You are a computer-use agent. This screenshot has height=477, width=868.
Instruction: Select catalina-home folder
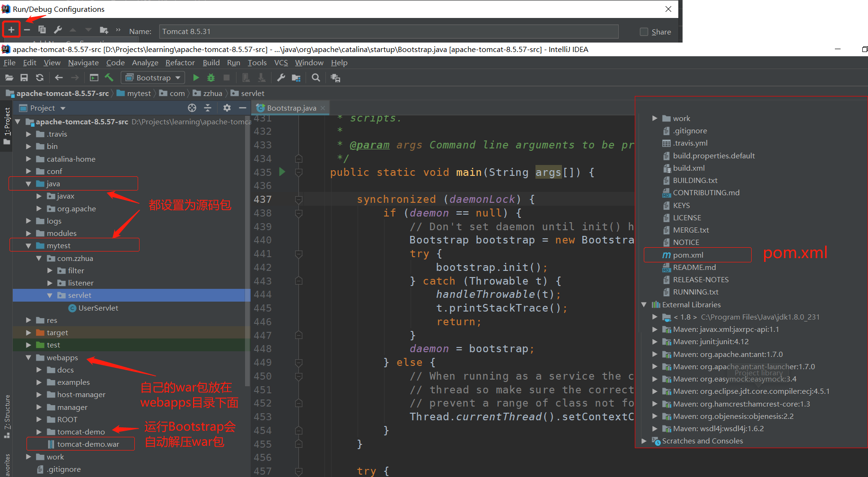pyautogui.click(x=71, y=159)
